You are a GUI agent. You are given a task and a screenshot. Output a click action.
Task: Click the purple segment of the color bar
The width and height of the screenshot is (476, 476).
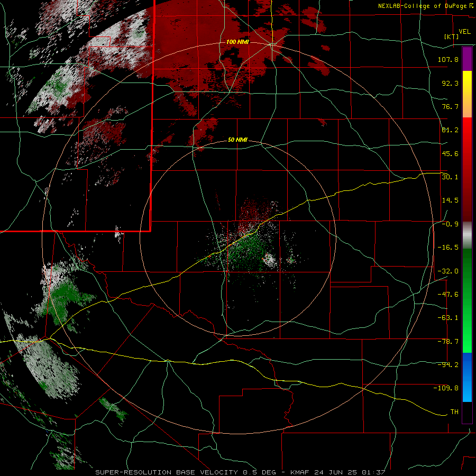(x=467, y=59)
